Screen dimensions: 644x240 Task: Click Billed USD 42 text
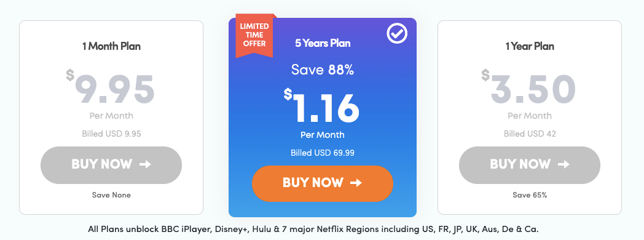(x=530, y=134)
